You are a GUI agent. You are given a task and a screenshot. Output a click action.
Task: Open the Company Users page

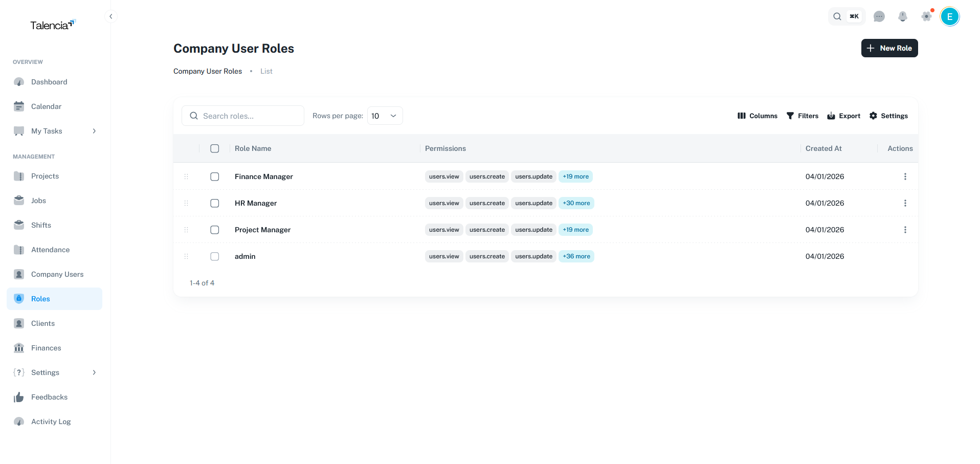[x=57, y=274]
